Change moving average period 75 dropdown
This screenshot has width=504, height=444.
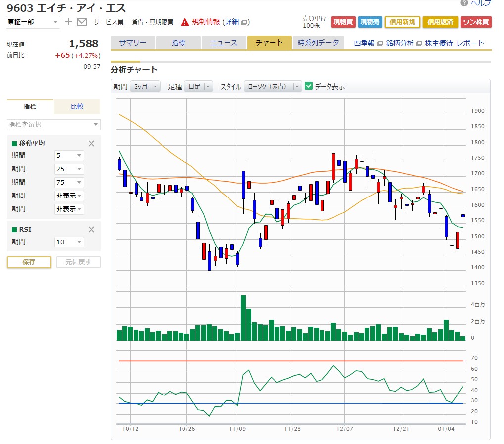click(69, 183)
